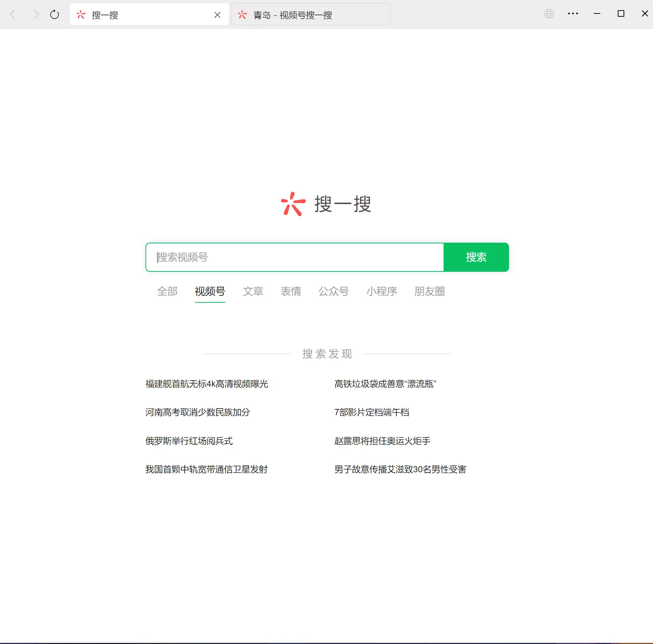Select the 视频号 category tab
This screenshot has height=644, width=653.
coord(210,291)
